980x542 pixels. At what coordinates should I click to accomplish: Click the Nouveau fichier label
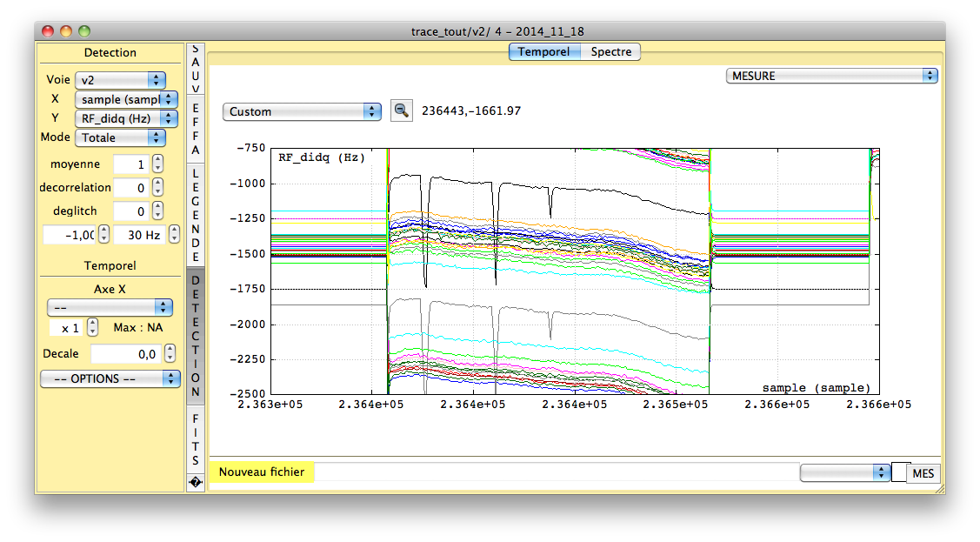coord(262,472)
